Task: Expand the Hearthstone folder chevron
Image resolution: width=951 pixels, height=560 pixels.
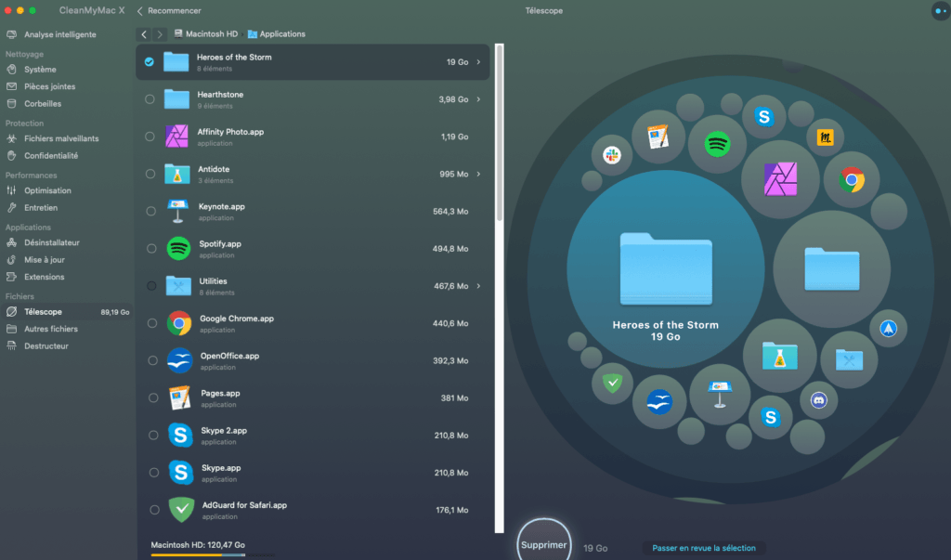Action: pos(478,98)
